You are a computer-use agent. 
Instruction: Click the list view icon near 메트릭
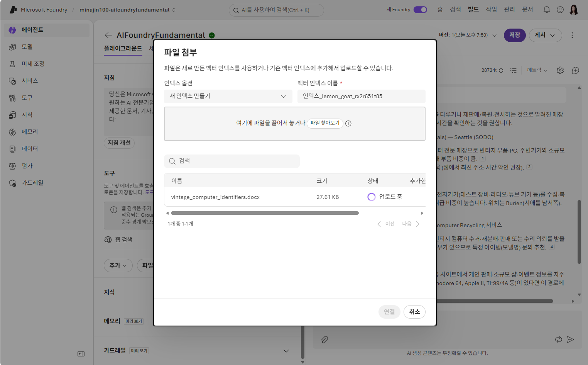[513, 70]
